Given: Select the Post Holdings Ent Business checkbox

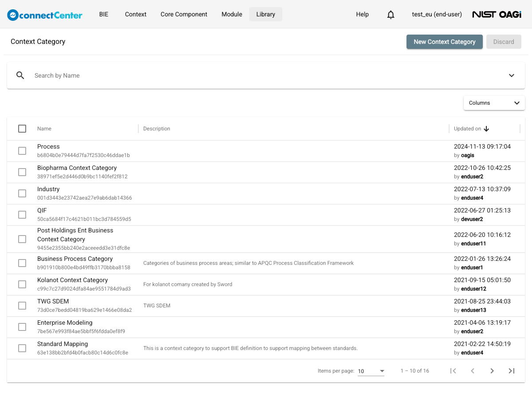Looking at the screenshot, I should click(x=22, y=239).
